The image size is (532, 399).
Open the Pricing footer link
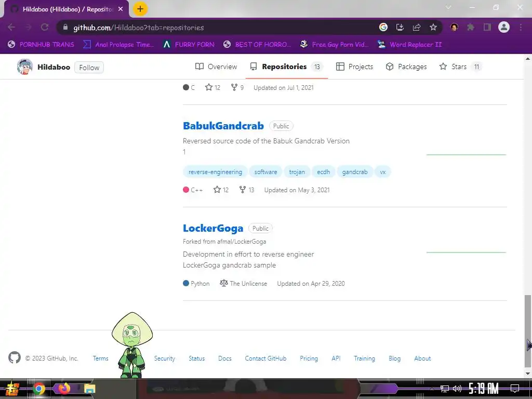pos(309,358)
